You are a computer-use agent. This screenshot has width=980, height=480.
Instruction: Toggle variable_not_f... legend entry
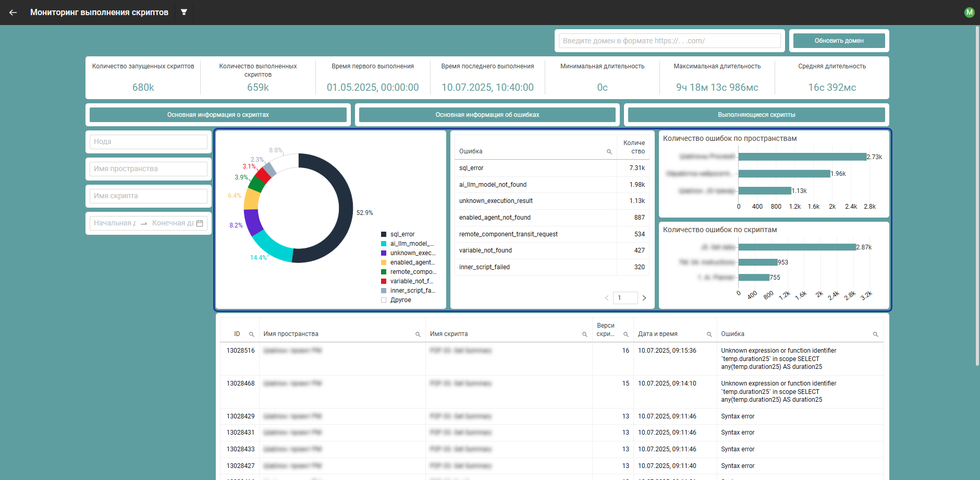411,281
